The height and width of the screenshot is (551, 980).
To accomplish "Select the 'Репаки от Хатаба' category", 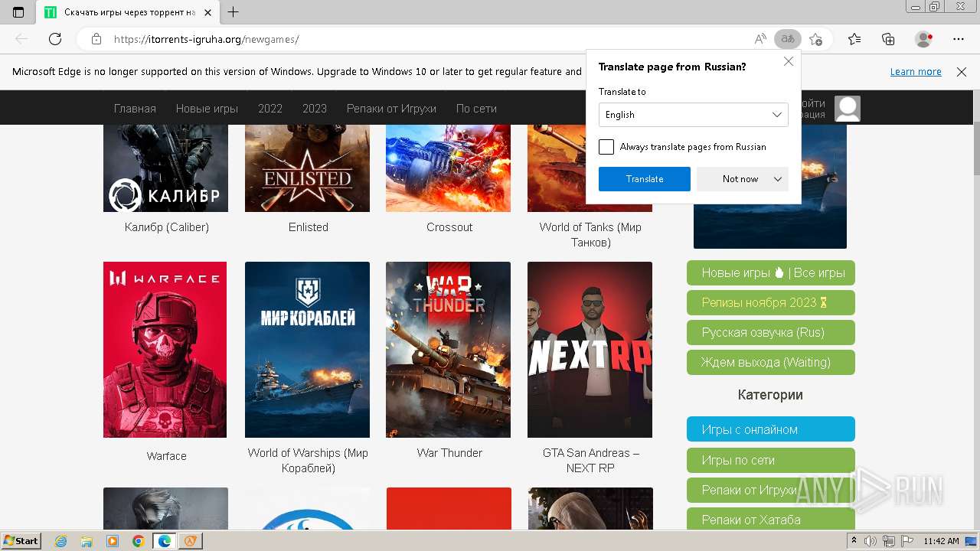I will 771,520.
